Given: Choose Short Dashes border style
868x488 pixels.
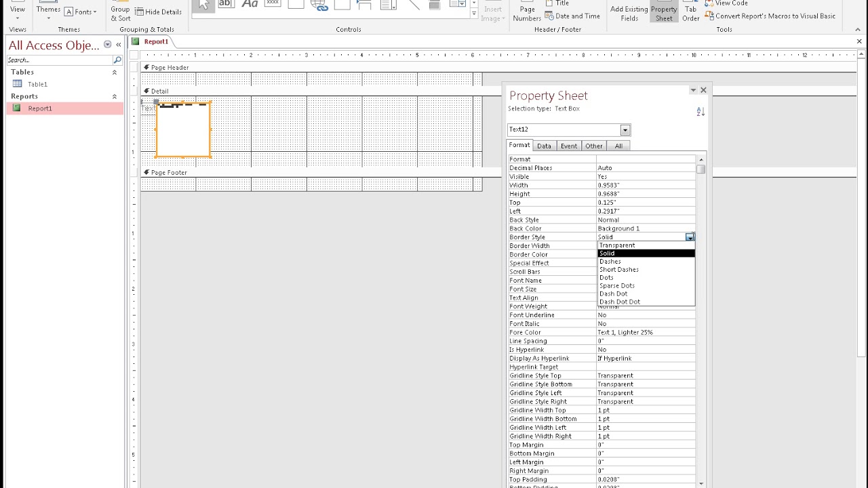Looking at the screenshot, I should click(646, 270).
